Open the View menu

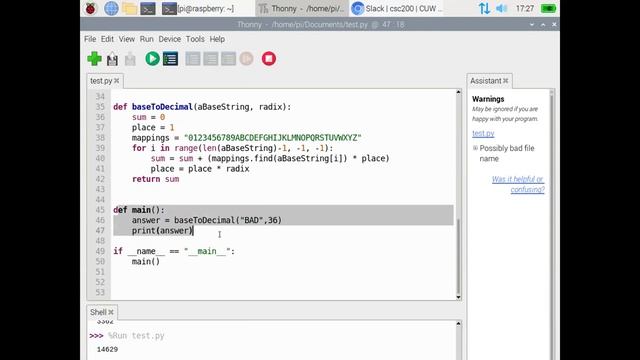(x=127, y=39)
